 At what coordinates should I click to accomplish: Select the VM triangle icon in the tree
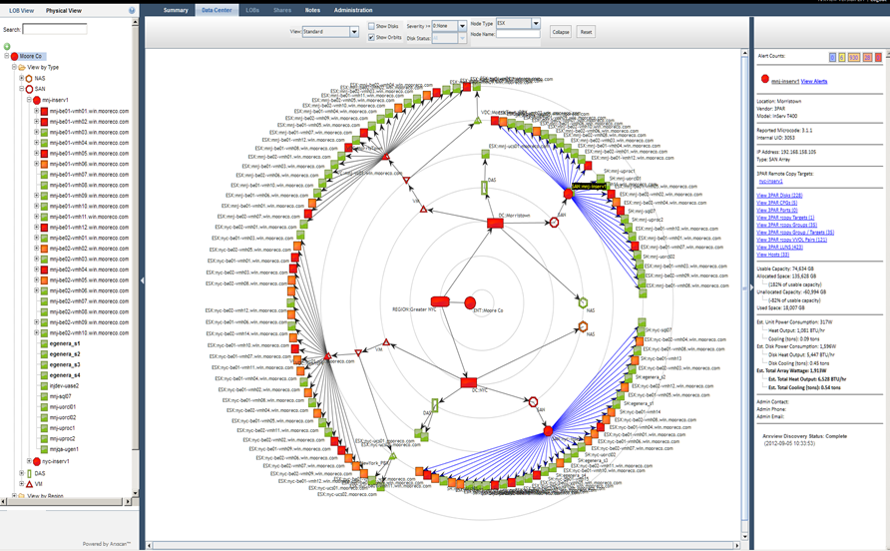point(29,483)
